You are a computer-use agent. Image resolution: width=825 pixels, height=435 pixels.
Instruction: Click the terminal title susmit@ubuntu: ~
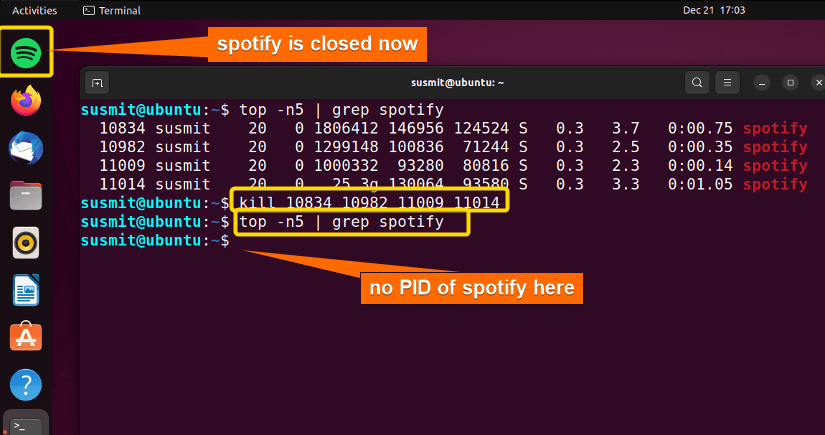(457, 83)
